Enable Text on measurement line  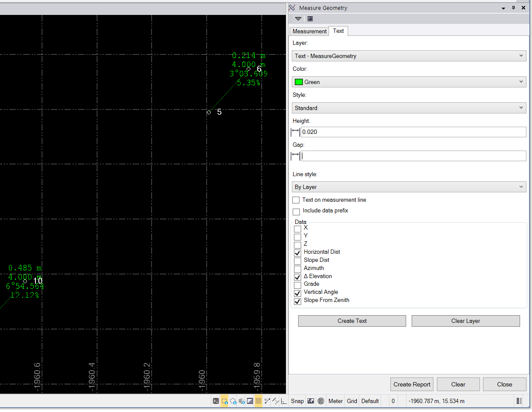tap(296, 200)
